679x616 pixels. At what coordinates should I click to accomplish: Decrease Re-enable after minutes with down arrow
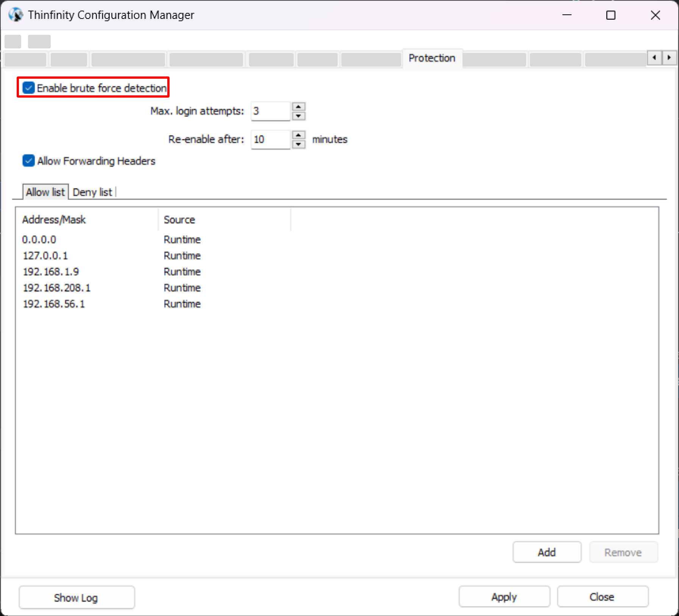pyautogui.click(x=299, y=144)
